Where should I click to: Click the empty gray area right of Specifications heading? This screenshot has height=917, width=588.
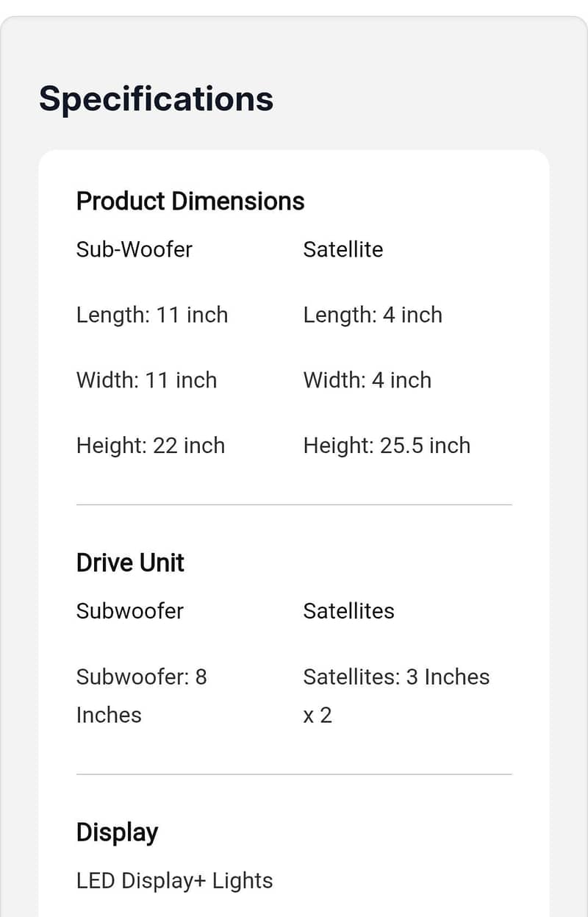pos(426,99)
